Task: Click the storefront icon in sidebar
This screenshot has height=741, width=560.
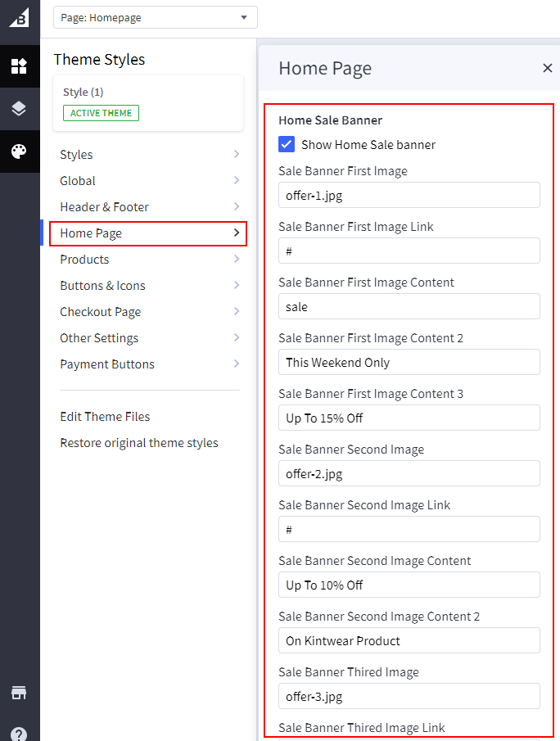Action: click(x=19, y=693)
